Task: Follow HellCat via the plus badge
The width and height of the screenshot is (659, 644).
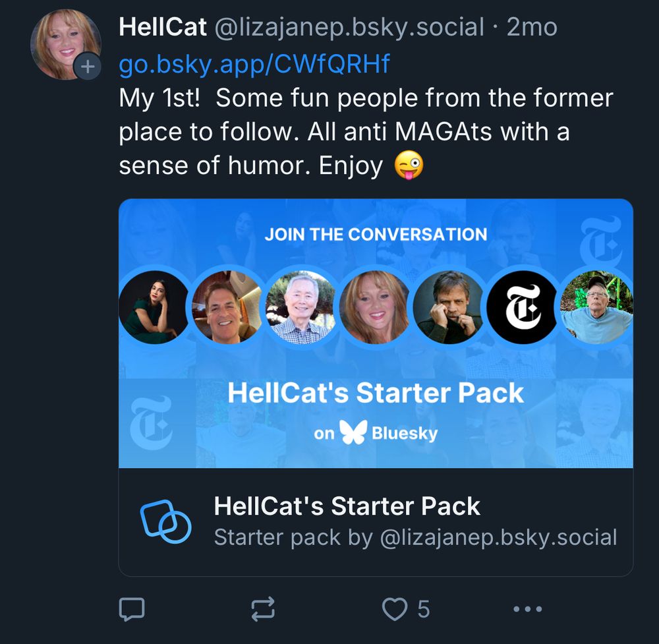Action: [87, 67]
